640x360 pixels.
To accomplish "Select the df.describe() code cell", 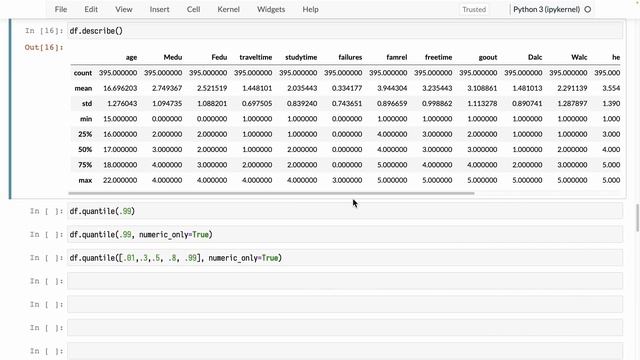I will pos(345,31).
